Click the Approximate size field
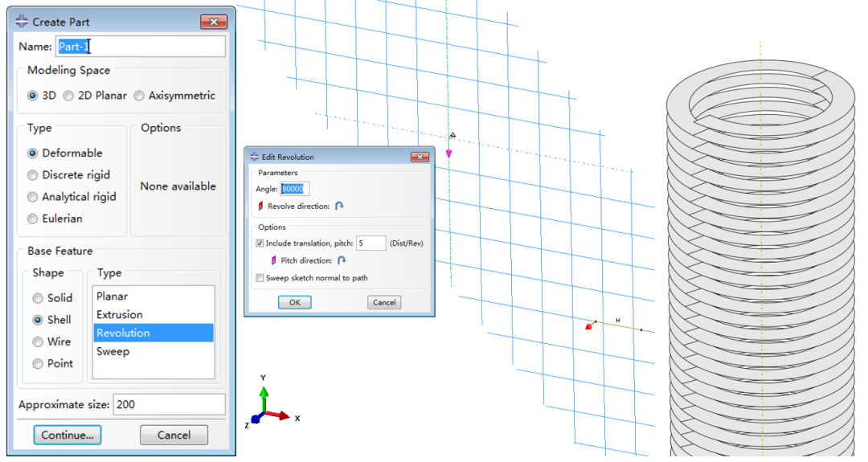Image resolution: width=868 pixels, height=462 pixels. click(169, 404)
